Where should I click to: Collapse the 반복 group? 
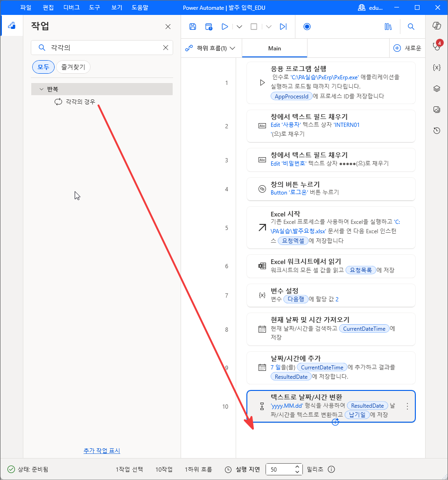coord(42,89)
